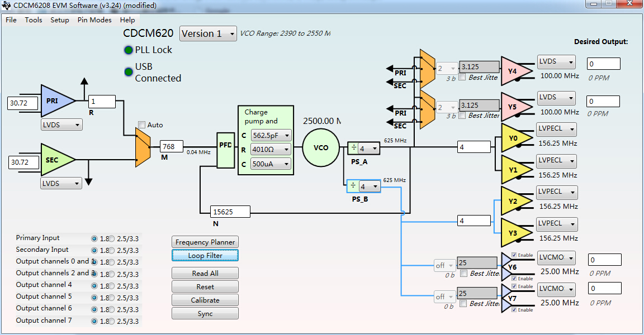Screen dimensions: 644x335
Task: Check Best Jitter for Y7
Action: 463,303
